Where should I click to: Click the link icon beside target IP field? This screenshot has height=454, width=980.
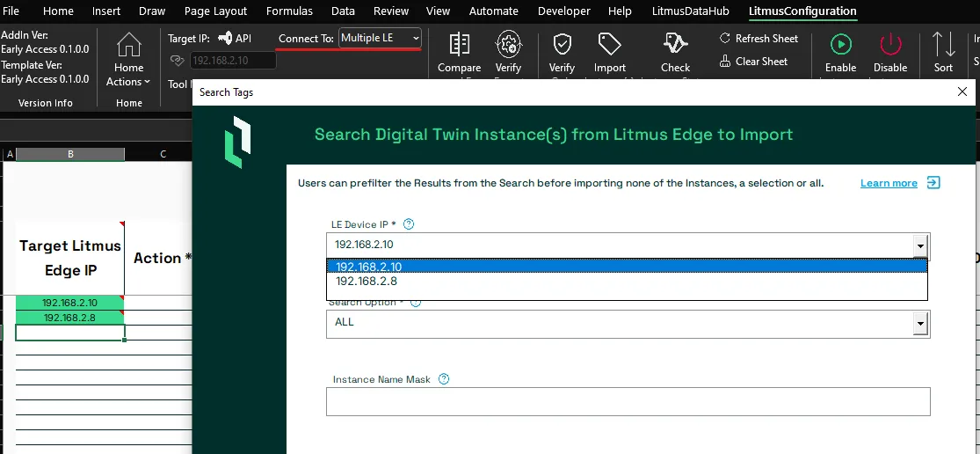coord(178,61)
